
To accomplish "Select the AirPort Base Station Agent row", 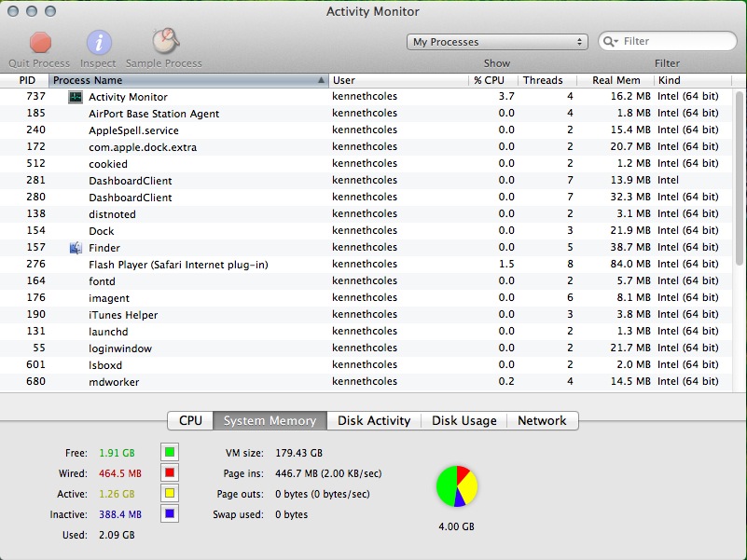I will point(366,114).
